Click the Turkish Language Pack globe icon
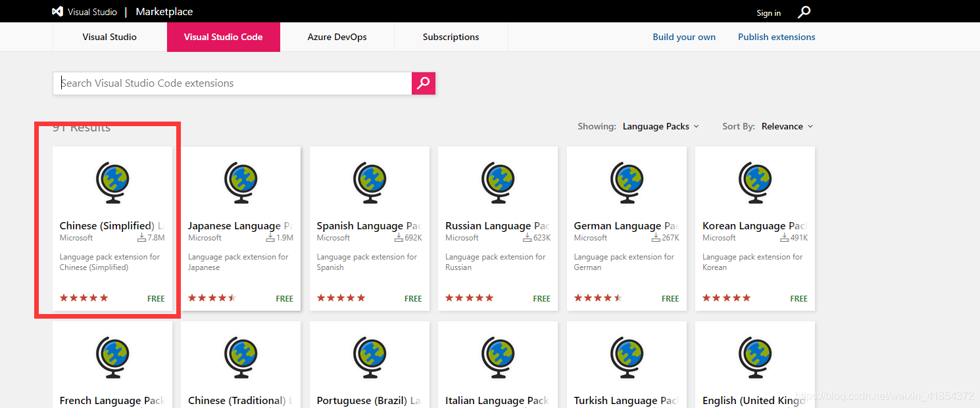 627,357
